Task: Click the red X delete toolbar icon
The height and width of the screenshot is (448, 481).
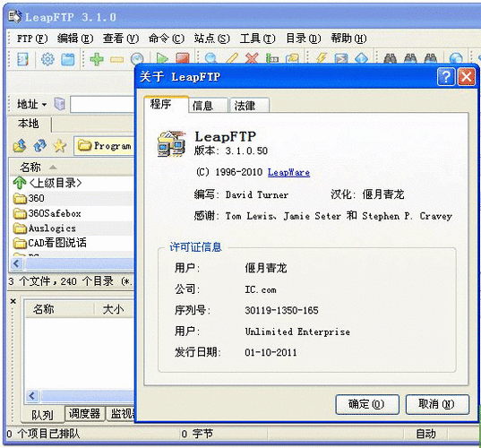Action: (x=252, y=57)
